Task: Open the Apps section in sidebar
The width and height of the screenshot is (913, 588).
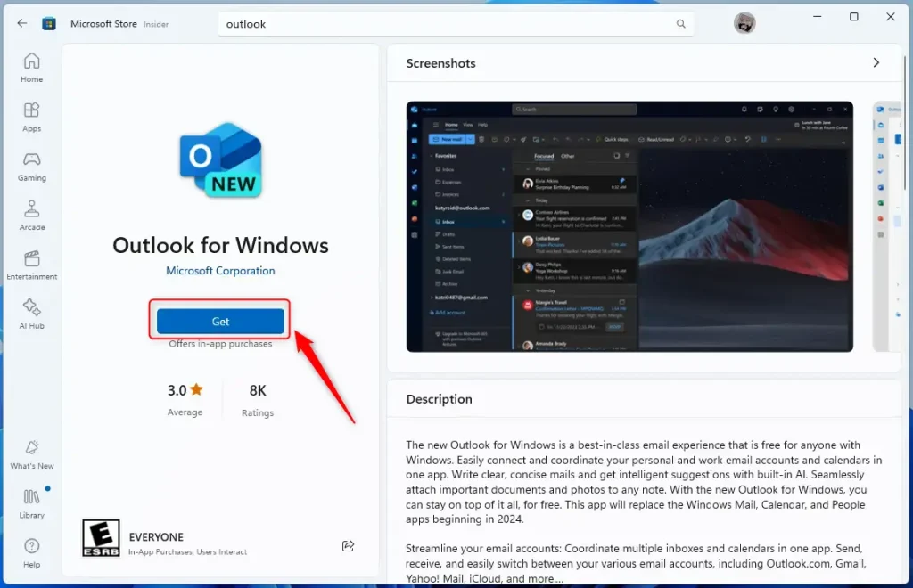Action: (x=31, y=117)
